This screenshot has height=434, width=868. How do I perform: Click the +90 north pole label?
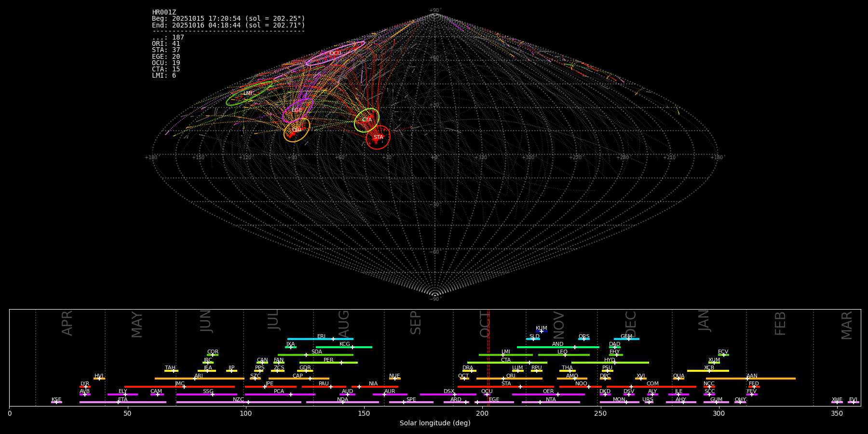click(434, 11)
